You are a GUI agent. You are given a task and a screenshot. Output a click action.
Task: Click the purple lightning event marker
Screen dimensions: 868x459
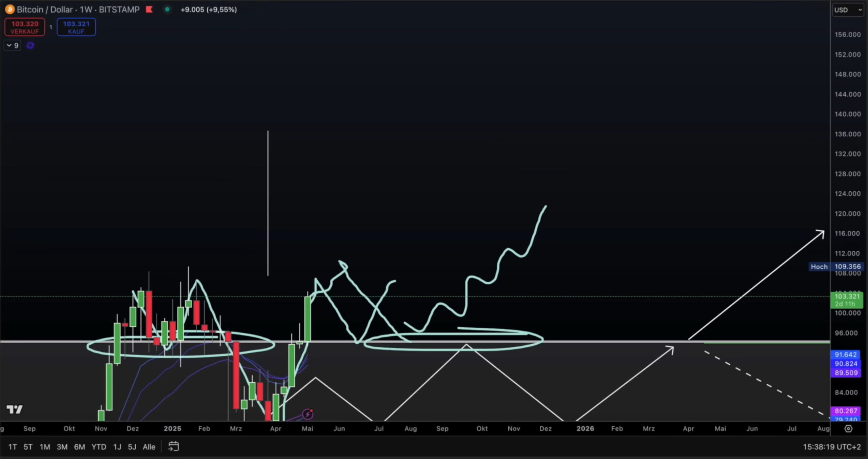308,414
